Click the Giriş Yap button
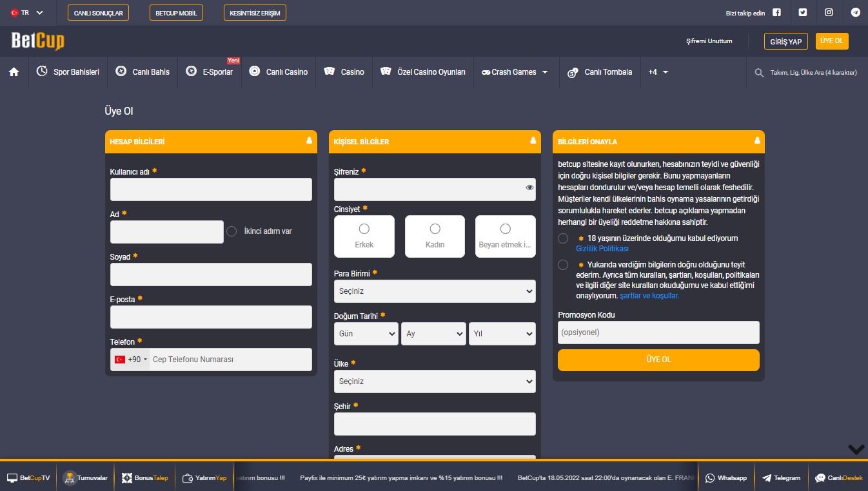The width and height of the screenshot is (868, 491). tap(785, 41)
